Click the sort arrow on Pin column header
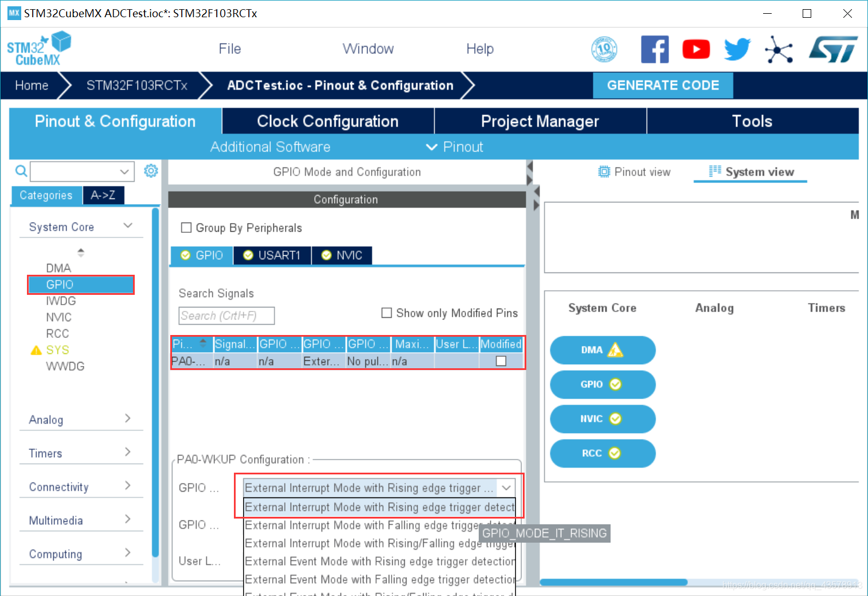Viewport: 868px width, 596px height. (203, 344)
